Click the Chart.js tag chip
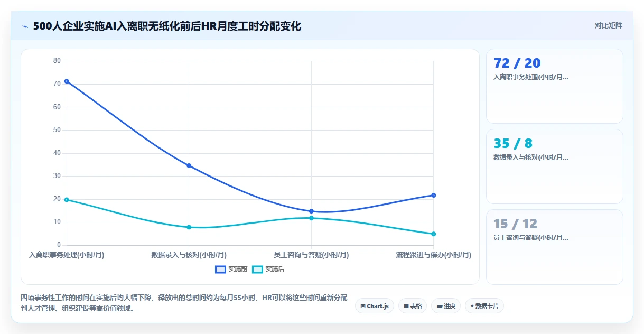The image size is (644, 334). (x=375, y=306)
